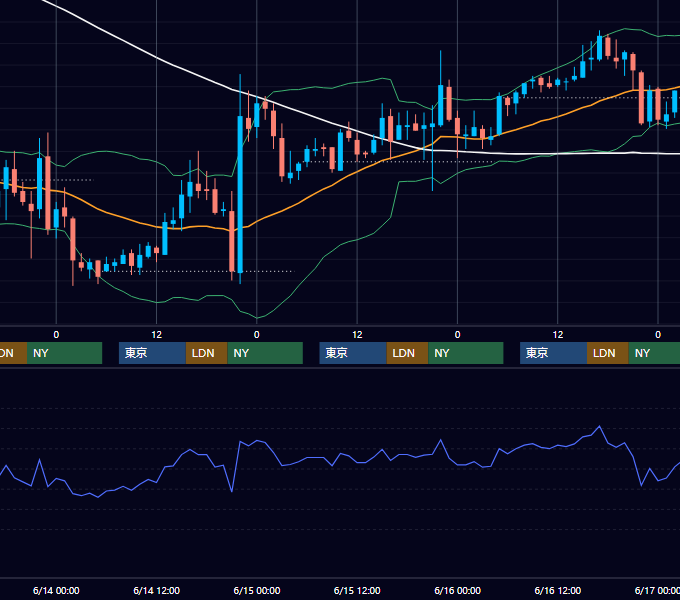Screen dimensions: 680x600
Task: Click the NY session block spanning 6/14 00:00
Action: 64,353
